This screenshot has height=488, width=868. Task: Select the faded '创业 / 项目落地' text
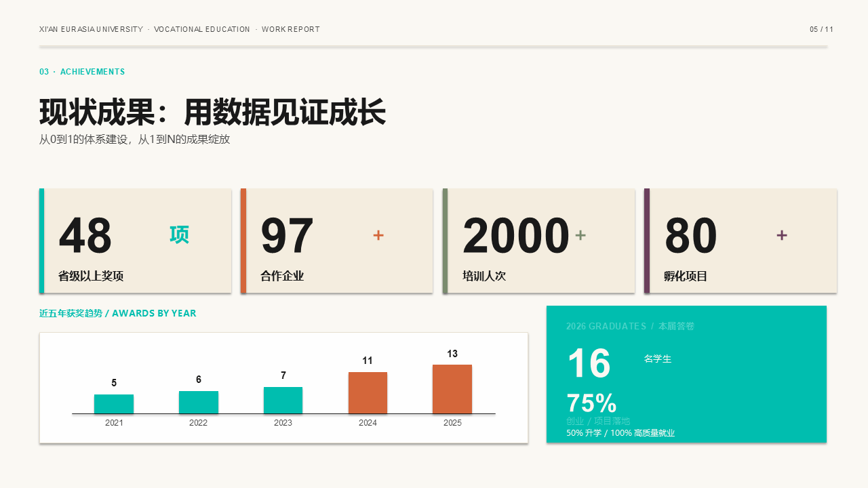598,421
